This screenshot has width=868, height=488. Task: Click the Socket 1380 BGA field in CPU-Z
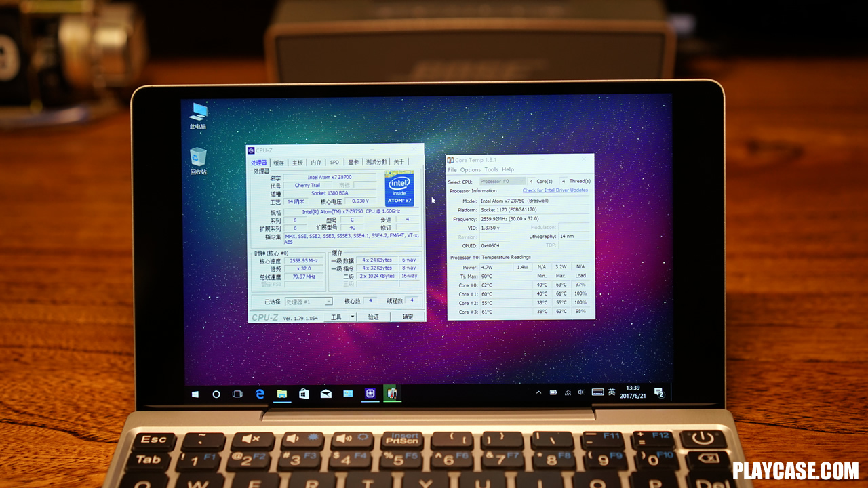click(330, 194)
